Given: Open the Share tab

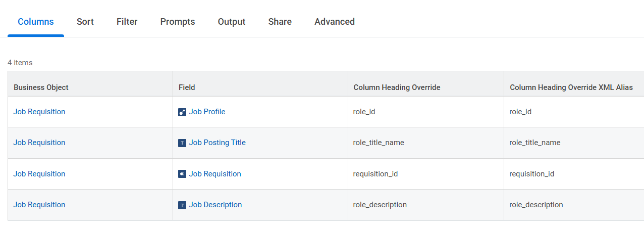Looking at the screenshot, I should [280, 22].
